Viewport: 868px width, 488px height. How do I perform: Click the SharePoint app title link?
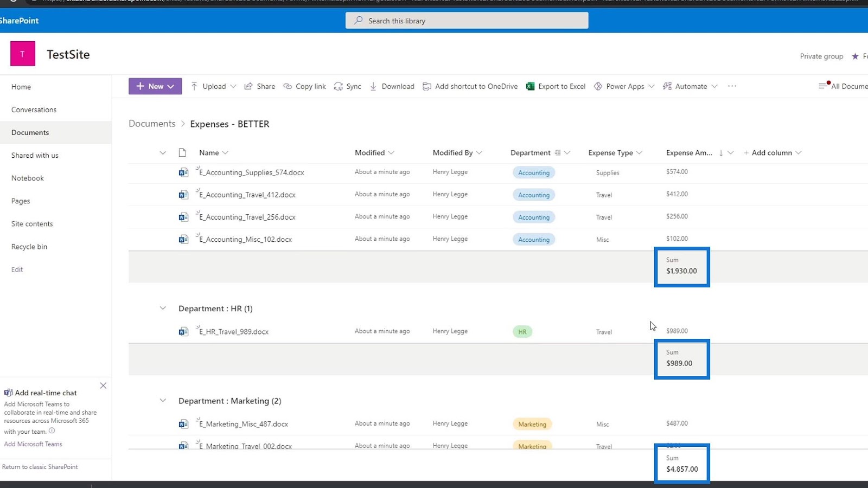coord(19,21)
